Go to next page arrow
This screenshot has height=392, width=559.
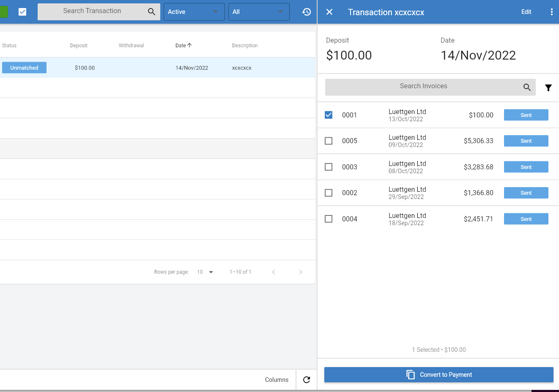(301, 272)
